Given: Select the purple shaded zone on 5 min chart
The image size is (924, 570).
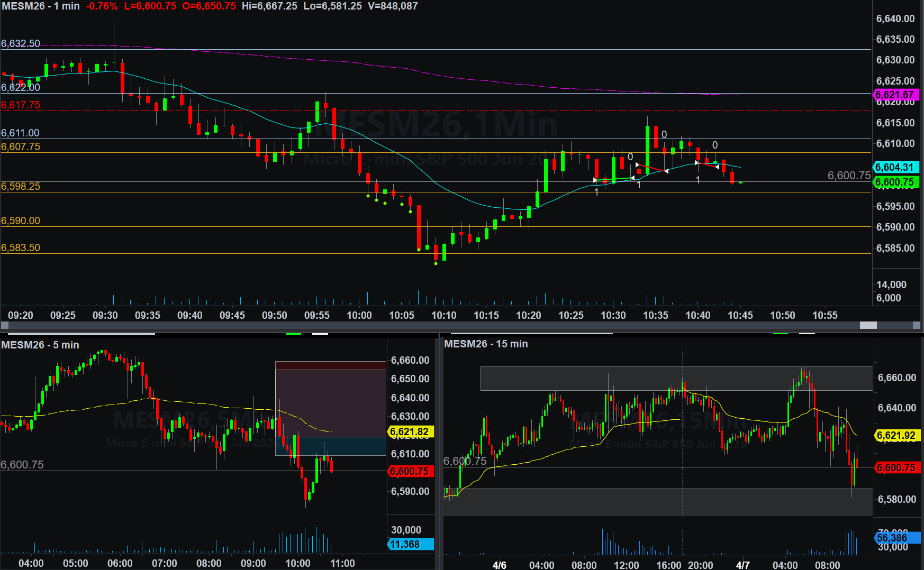Looking at the screenshot, I should click(330, 403).
